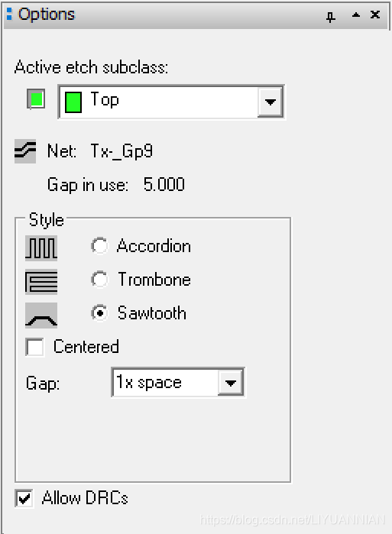Click the Trombone style pattern icon
Viewport: 392px width, 534px height.
click(41, 281)
